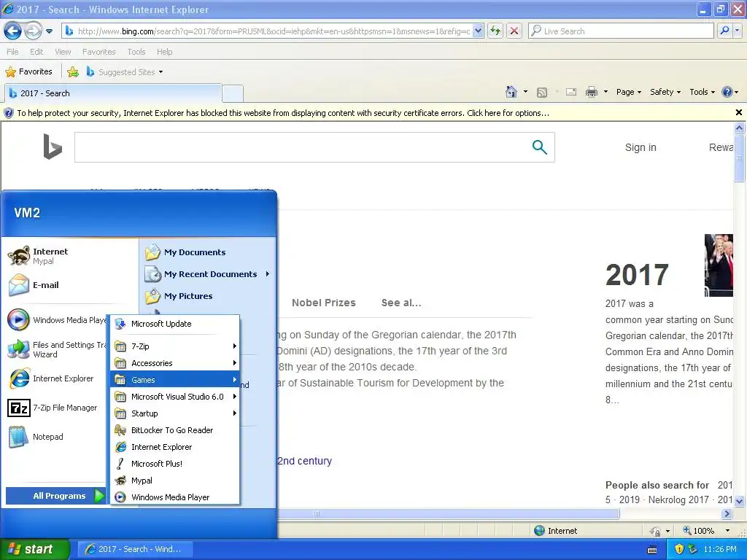Expand My Recent Documents submenu
The image size is (747, 560).
tap(208, 274)
